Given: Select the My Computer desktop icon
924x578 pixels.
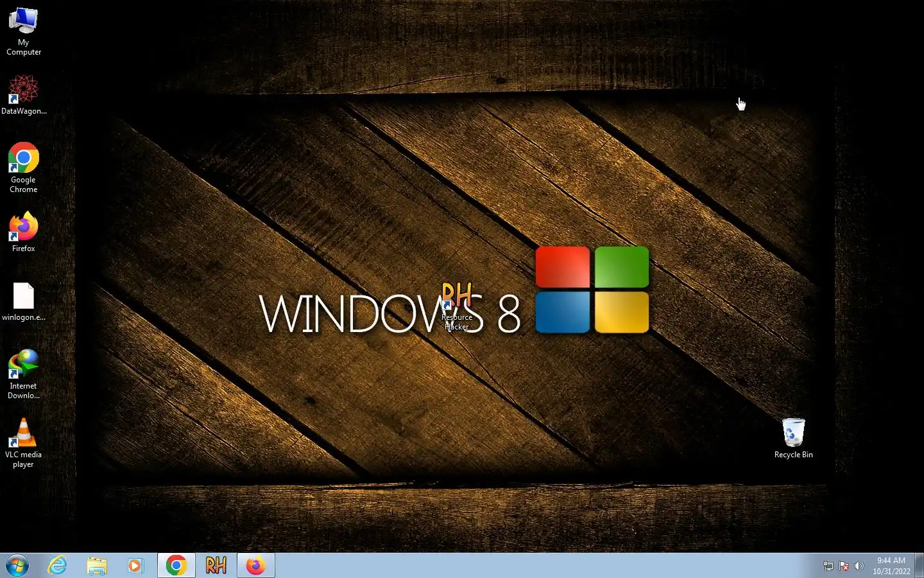Looking at the screenshot, I should pos(24,31).
